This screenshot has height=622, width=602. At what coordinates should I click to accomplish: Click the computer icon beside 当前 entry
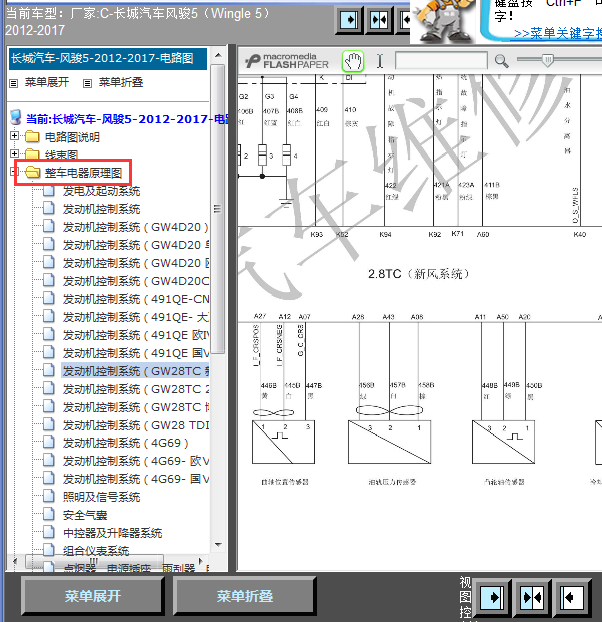(16, 118)
